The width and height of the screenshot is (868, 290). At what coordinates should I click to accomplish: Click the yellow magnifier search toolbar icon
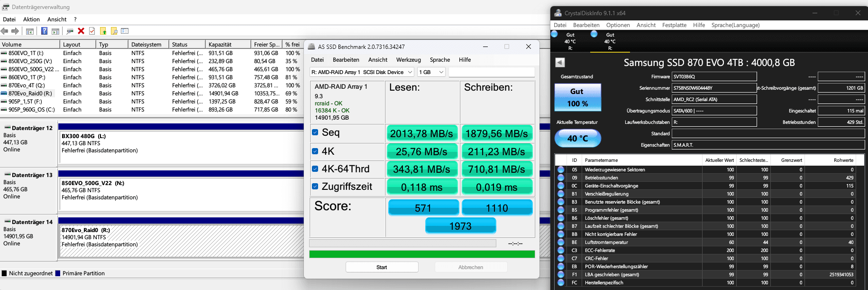coord(114,31)
